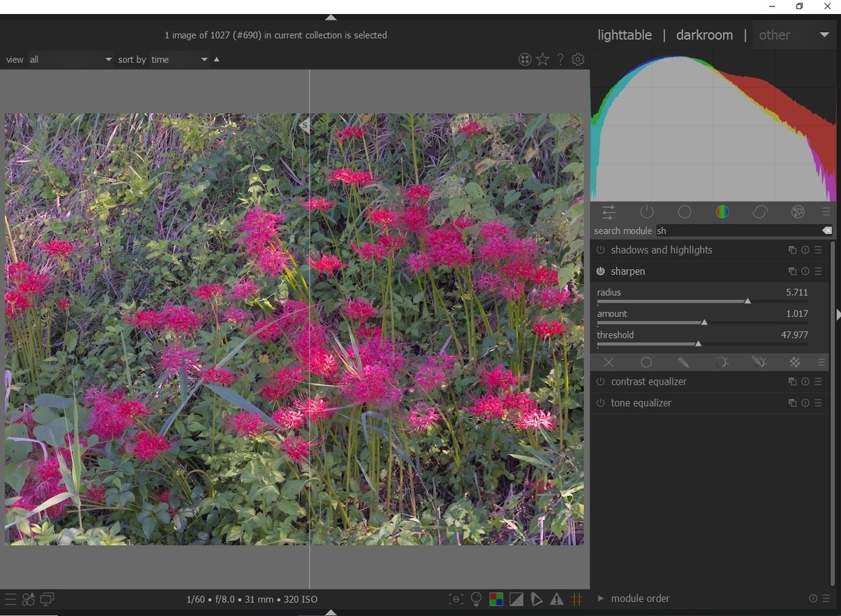The height and width of the screenshot is (616, 841).
Task: Open the second darkroom window icon
Action: [47, 599]
